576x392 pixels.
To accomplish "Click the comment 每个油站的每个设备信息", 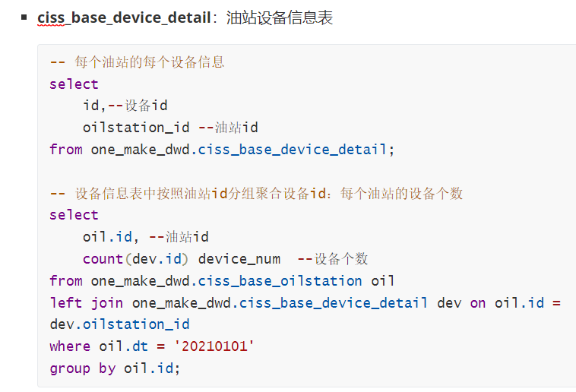I will (x=149, y=62).
